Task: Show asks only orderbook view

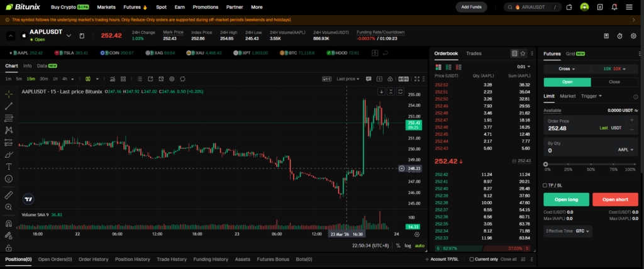Action: point(458,67)
